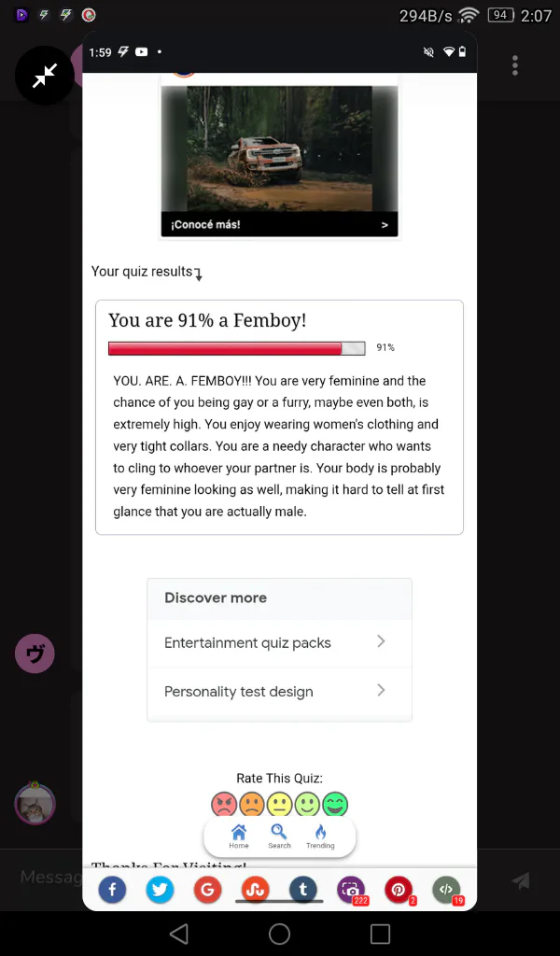This screenshot has height=956, width=560.
Task: Share the quiz result on Twitter
Action: tap(160, 890)
